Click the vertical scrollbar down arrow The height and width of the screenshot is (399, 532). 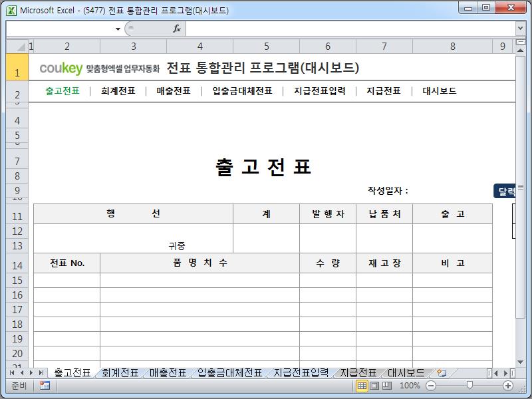(520, 362)
